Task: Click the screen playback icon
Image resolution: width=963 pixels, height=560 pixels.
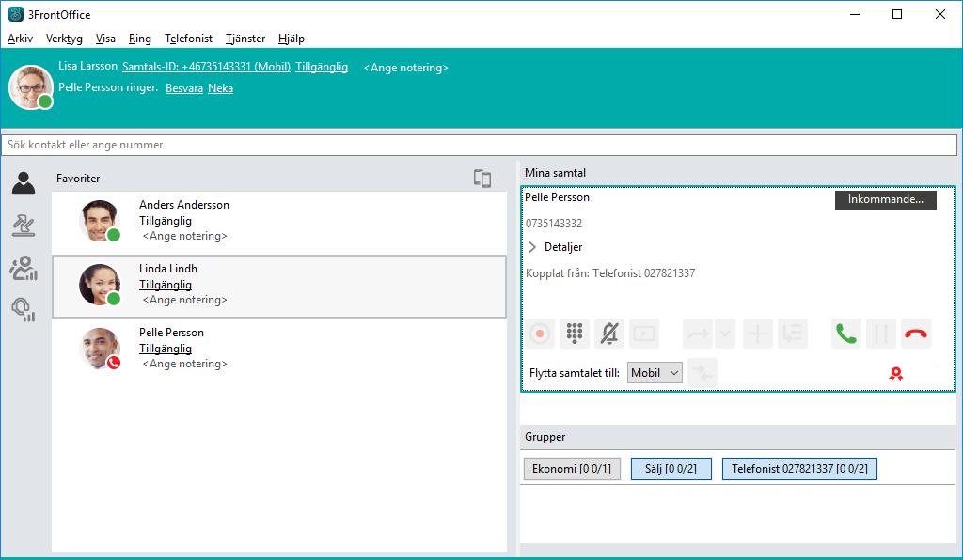Action: pyautogui.click(x=644, y=334)
